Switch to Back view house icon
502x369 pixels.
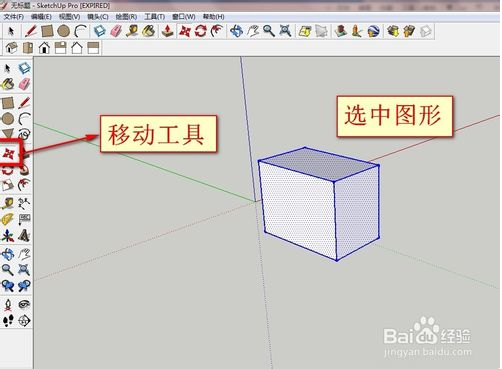pos(77,48)
